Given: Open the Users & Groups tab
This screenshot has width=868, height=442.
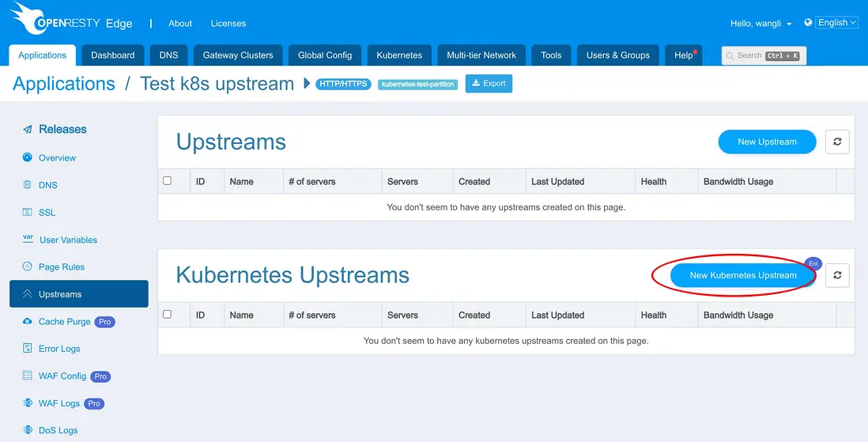Looking at the screenshot, I should click(617, 55).
